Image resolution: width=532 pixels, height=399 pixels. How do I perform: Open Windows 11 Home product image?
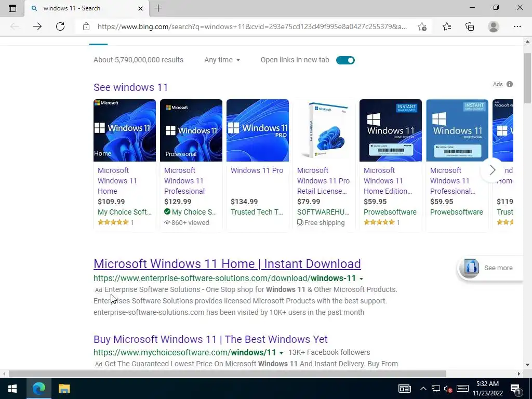(x=125, y=130)
